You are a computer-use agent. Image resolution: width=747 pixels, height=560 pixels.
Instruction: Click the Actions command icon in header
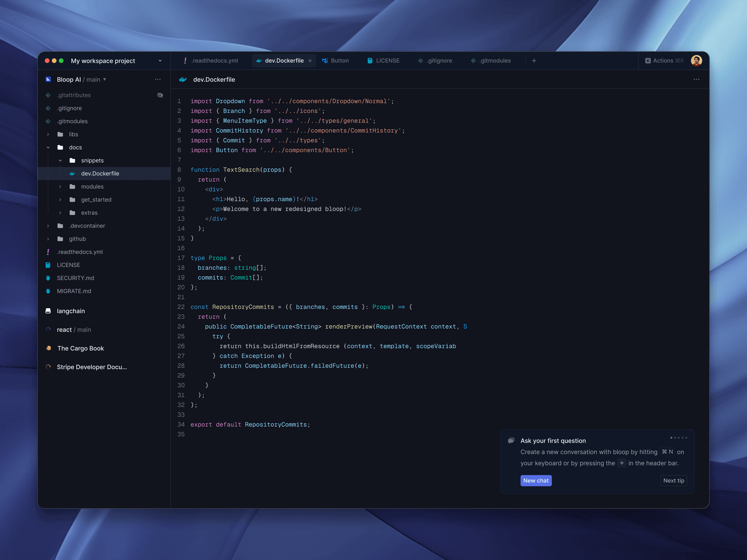(648, 61)
